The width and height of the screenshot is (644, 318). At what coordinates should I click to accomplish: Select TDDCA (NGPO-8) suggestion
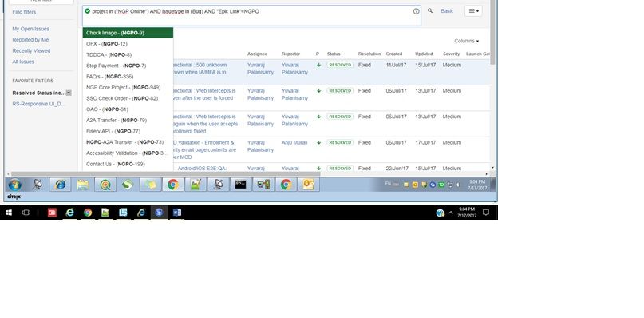coord(128,54)
